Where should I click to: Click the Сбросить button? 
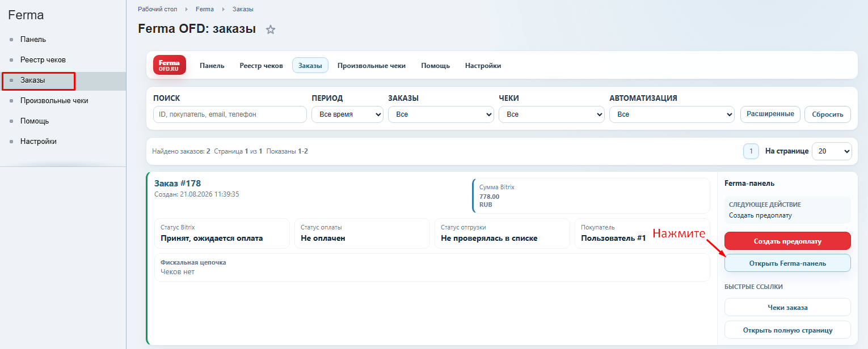tap(828, 114)
